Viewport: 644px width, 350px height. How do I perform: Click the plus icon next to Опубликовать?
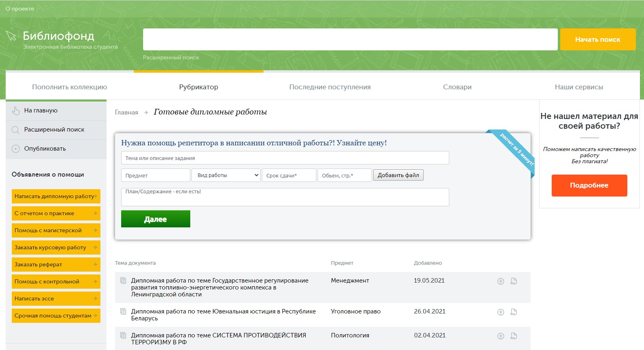point(15,149)
